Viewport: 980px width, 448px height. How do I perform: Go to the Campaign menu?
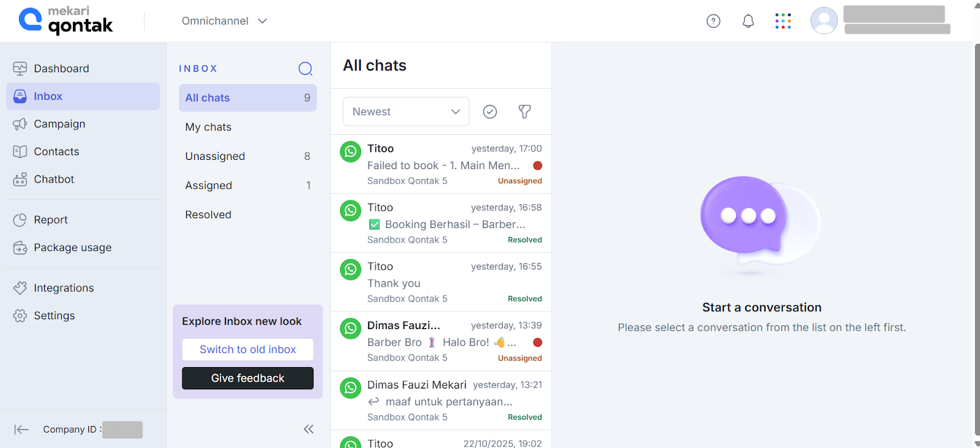pyautogui.click(x=59, y=124)
